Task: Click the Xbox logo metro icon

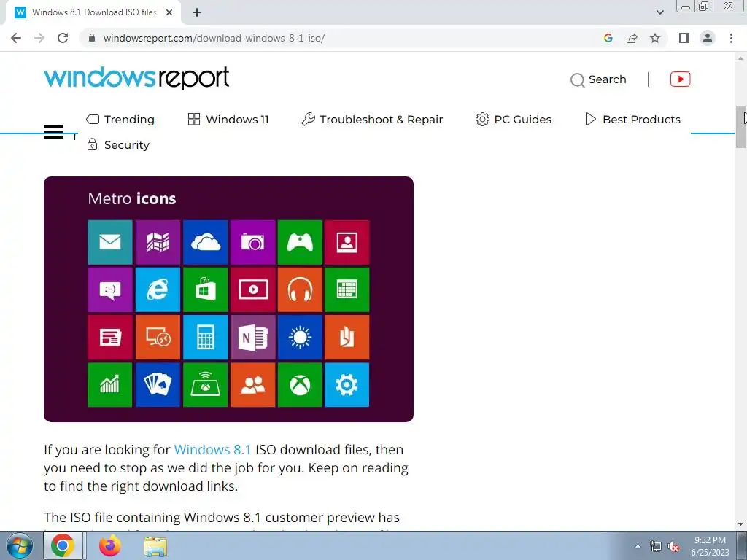Action: [300, 385]
